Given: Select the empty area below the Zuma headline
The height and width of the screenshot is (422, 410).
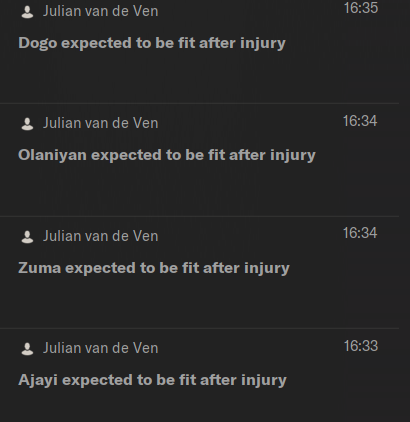Looking at the screenshot, I should (199, 303).
